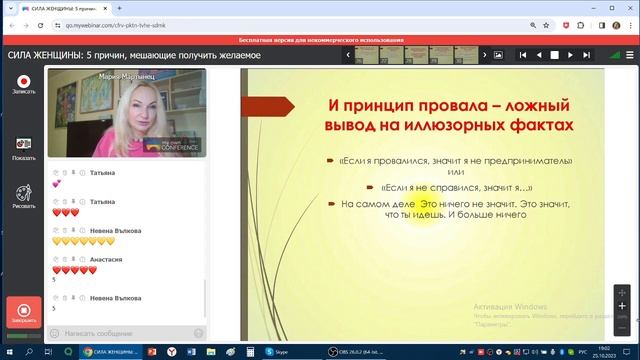Open File Explorer from the taskbar
This screenshot has height=360, width=640.
(211, 352)
